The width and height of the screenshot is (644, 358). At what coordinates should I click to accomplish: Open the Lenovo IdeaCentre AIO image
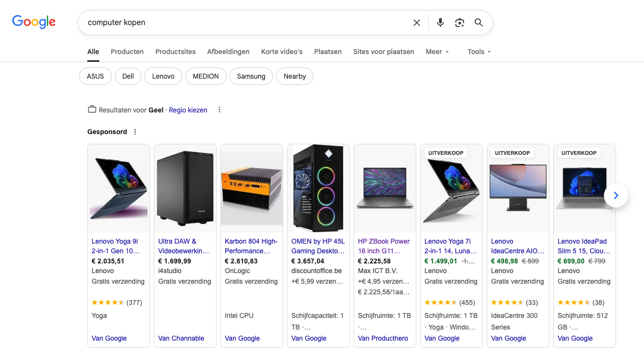click(518, 188)
